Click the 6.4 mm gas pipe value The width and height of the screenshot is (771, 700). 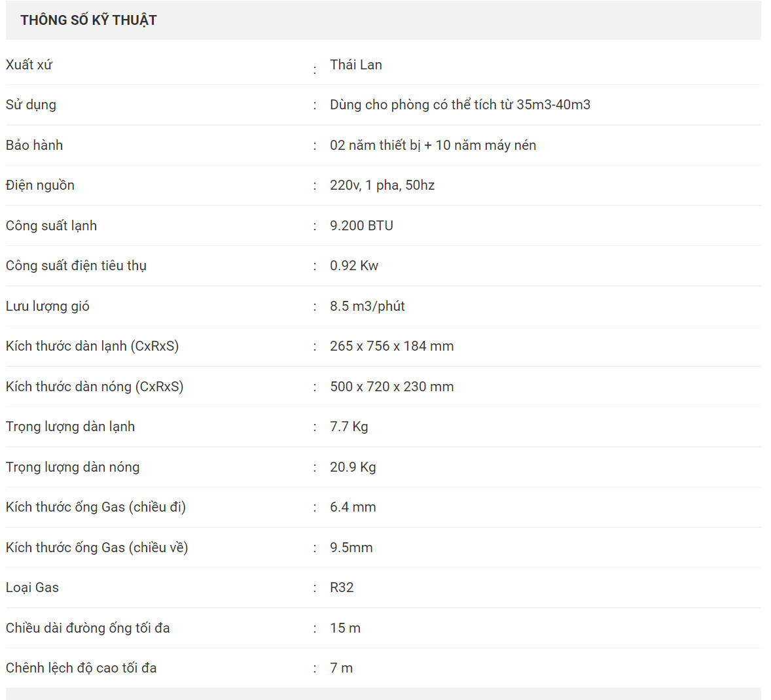(353, 507)
